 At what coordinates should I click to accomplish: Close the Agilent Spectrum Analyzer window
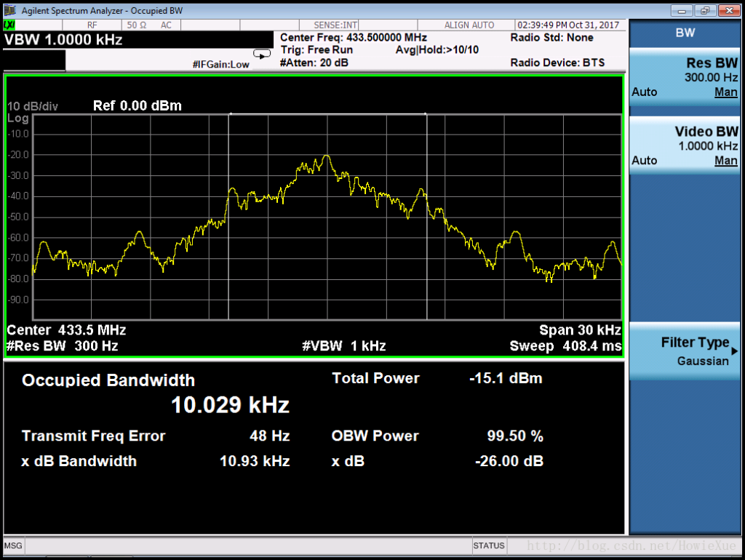pos(729,10)
